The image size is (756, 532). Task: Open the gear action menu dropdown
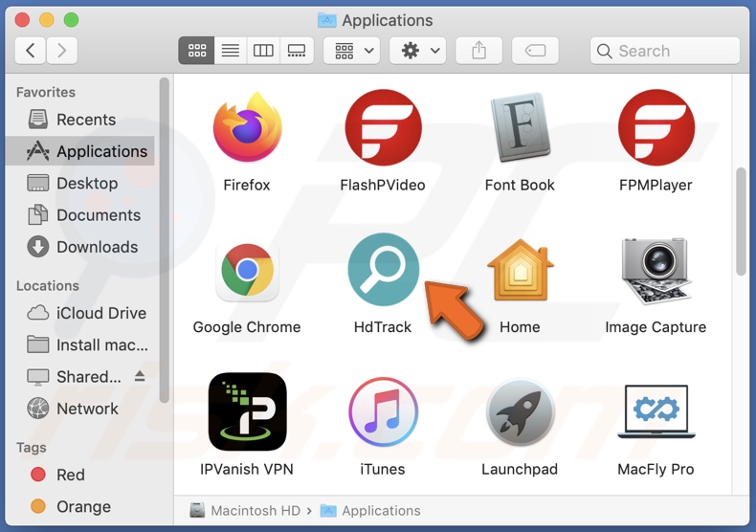point(418,50)
